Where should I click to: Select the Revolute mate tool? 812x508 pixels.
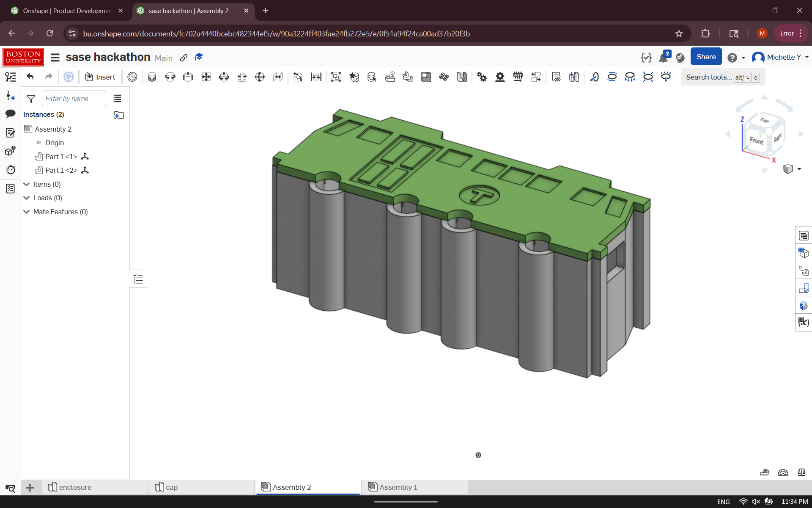pyautogui.click(x=170, y=77)
